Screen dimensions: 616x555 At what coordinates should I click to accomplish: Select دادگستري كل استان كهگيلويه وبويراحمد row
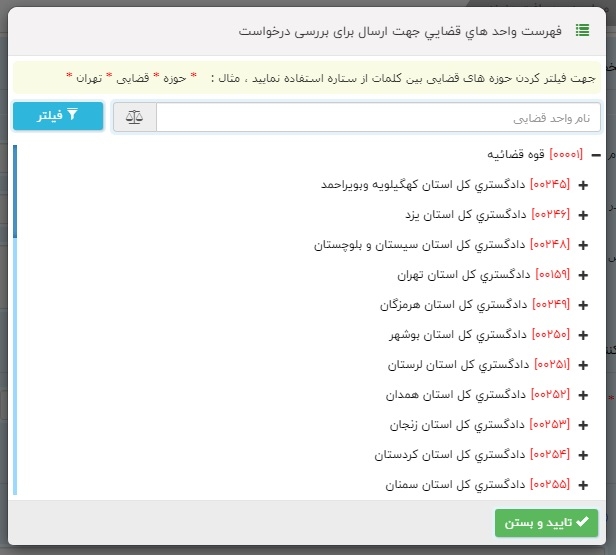pyautogui.click(x=446, y=185)
